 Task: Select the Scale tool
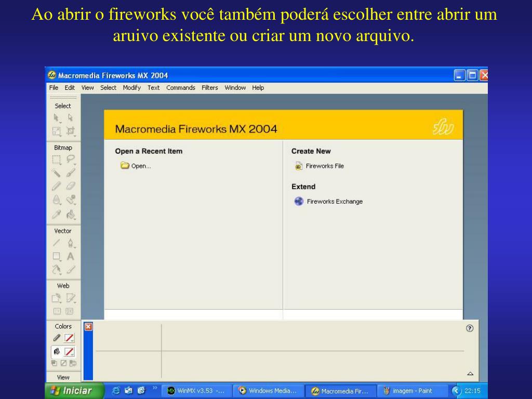coord(57,131)
